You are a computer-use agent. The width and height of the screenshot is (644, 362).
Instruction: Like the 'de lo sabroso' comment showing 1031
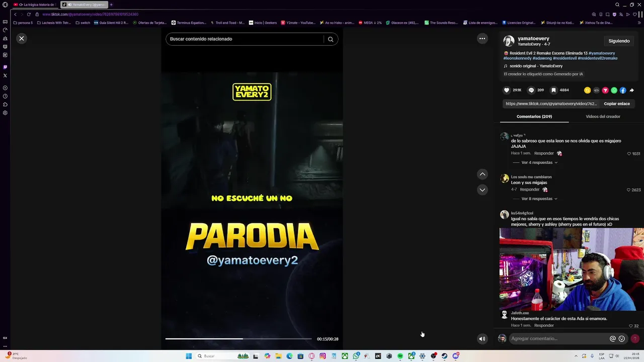pyautogui.click(x=629, y=153)
